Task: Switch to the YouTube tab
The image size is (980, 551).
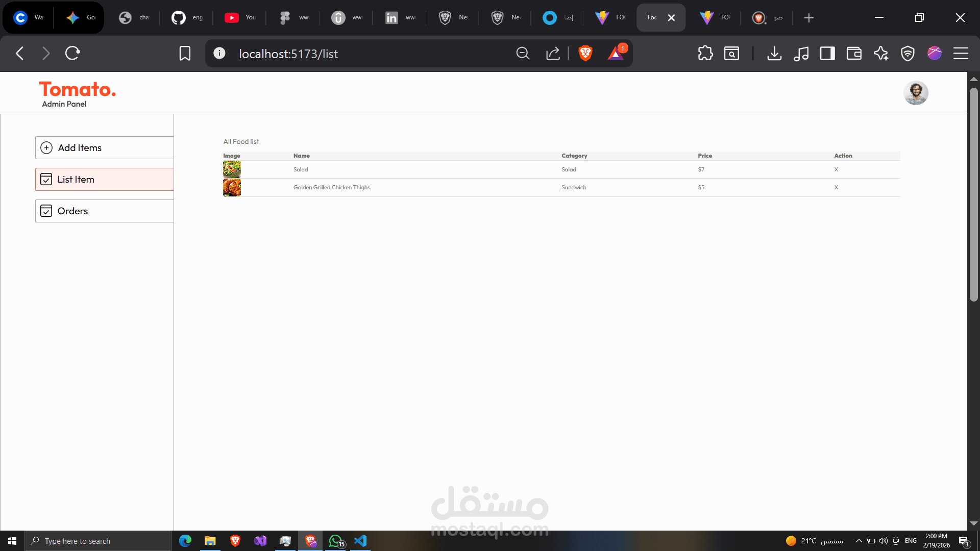Action: [x=240, y=18]
